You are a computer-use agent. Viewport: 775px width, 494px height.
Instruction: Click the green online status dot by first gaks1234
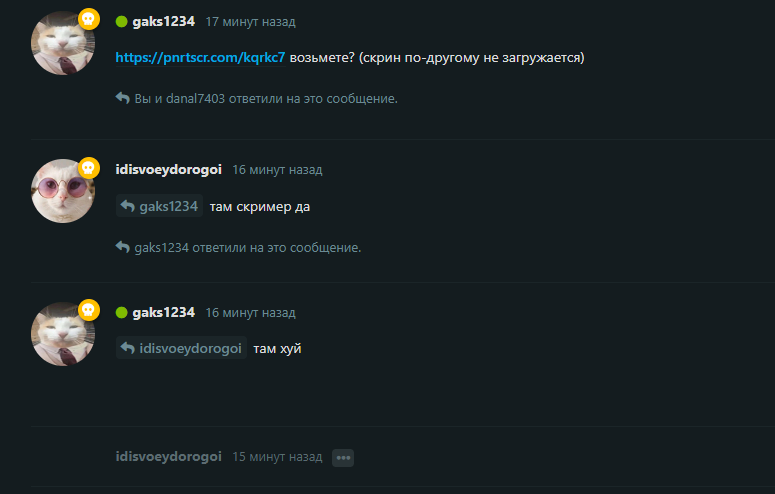(x=122, y=22)
